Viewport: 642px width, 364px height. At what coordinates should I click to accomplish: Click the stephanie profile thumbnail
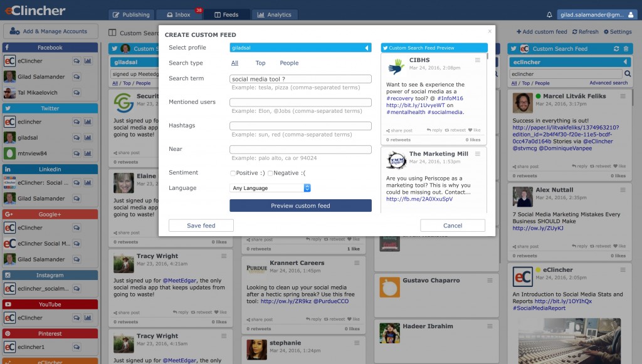256,350
